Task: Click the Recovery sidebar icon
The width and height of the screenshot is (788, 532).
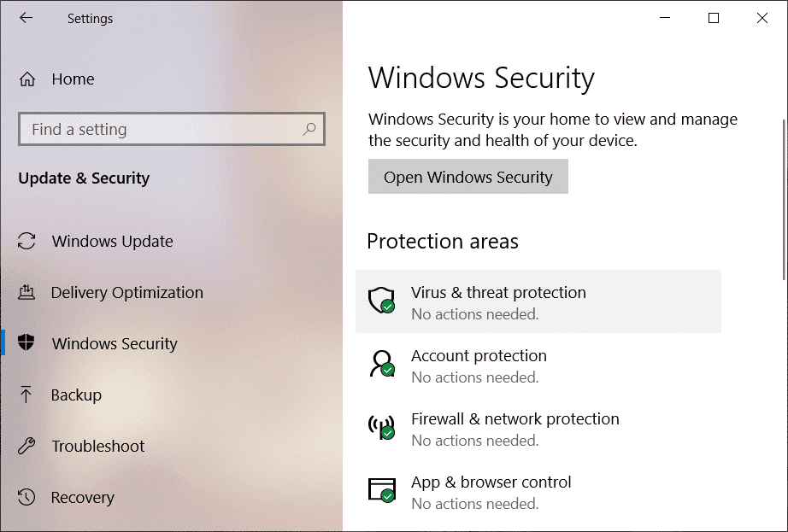Action: point(26,497)
